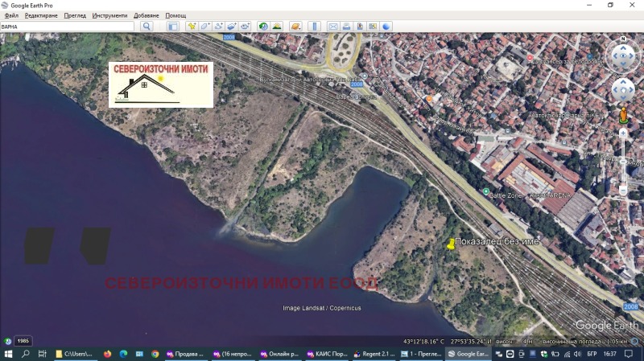Click the Record a Tour icon
Screen dimensions: 644x361
[246, 27]
